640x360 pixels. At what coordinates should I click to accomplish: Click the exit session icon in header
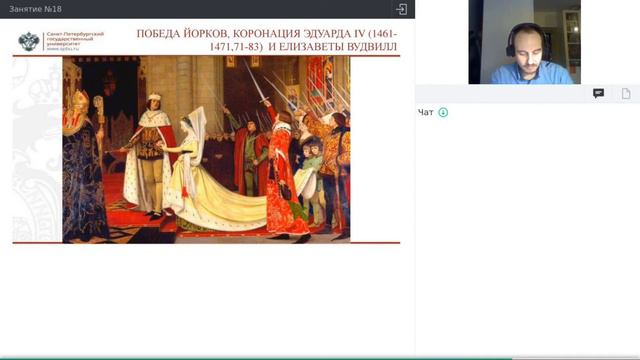coord(401,9)
